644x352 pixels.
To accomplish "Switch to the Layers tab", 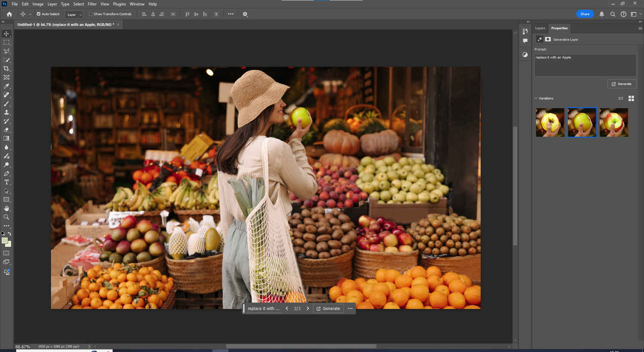I will (540, 28).
